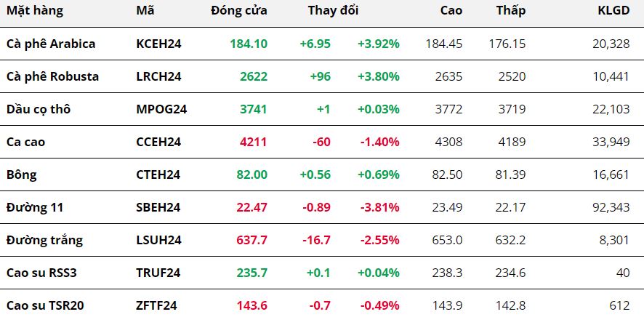Viewport: 644px width, 317px height.
Task: Sort by Đóng cửa column header
Action: point(239,11)
